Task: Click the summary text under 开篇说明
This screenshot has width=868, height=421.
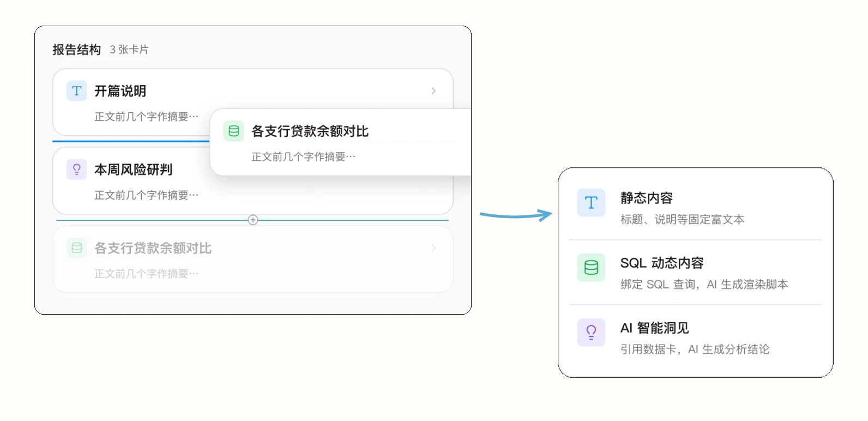Action: coord(147,117)
